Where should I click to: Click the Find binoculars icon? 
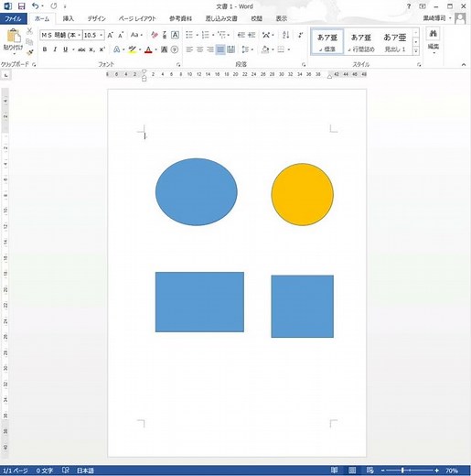click(434, 33)
